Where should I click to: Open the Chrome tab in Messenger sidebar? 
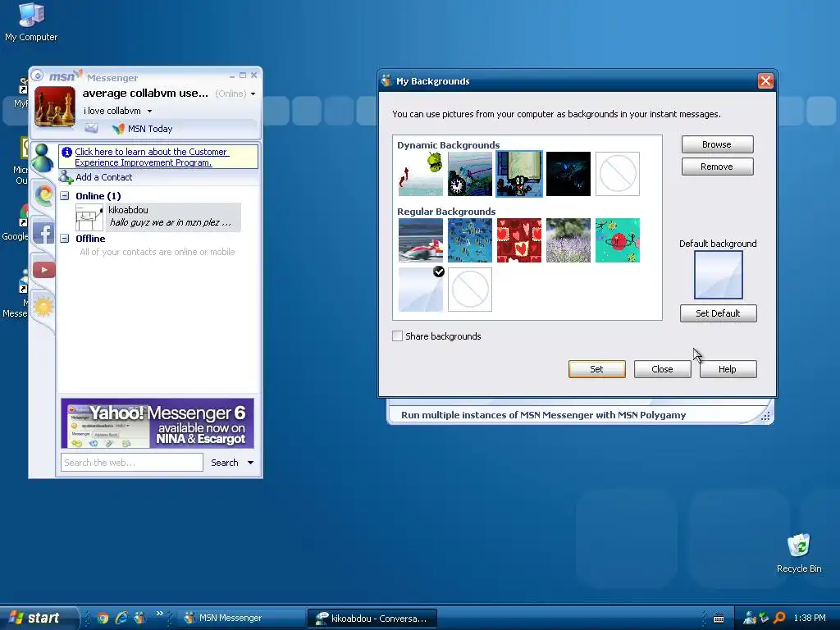click(44, 195)
